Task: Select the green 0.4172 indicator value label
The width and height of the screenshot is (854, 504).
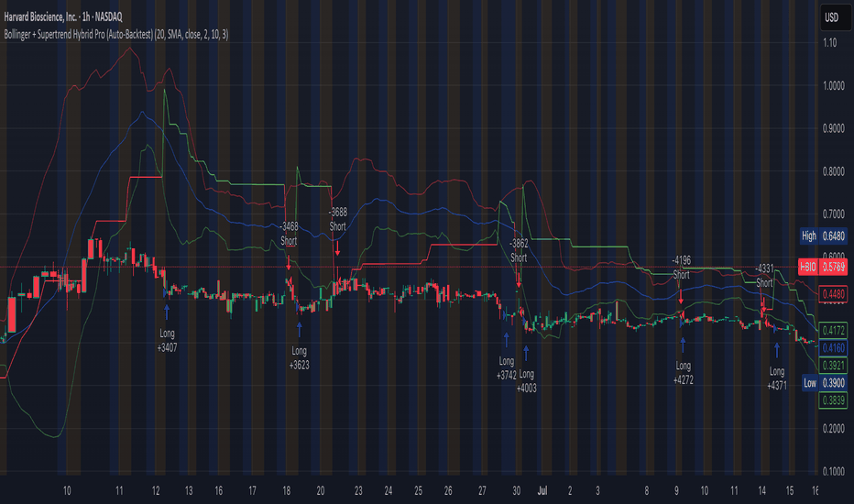Action: (x=833, y=330)
